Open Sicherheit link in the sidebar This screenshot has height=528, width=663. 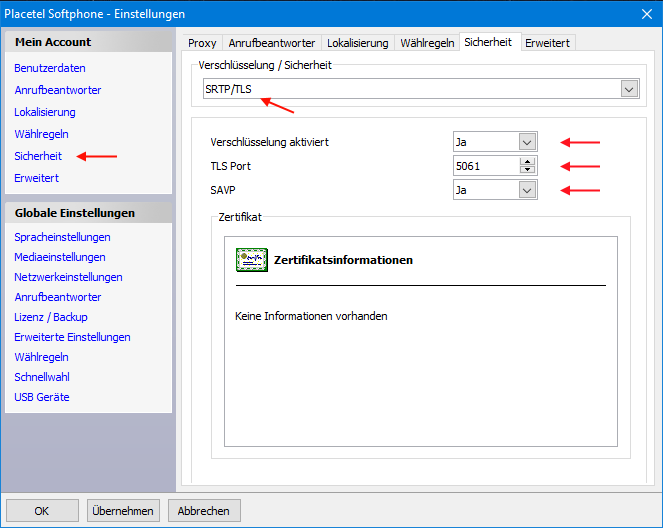tap(38, 156)
